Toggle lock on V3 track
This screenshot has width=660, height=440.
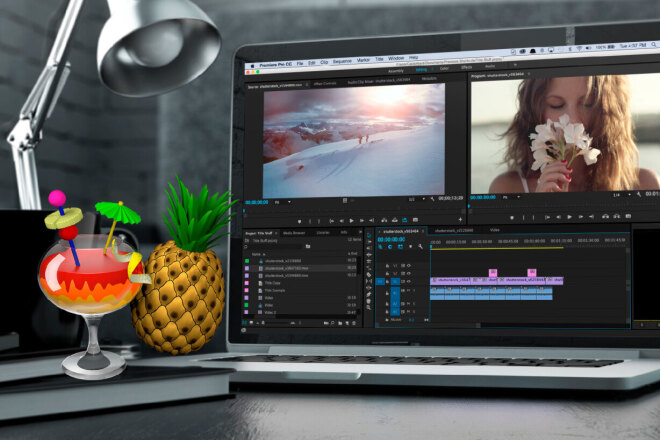pos(387,266)
